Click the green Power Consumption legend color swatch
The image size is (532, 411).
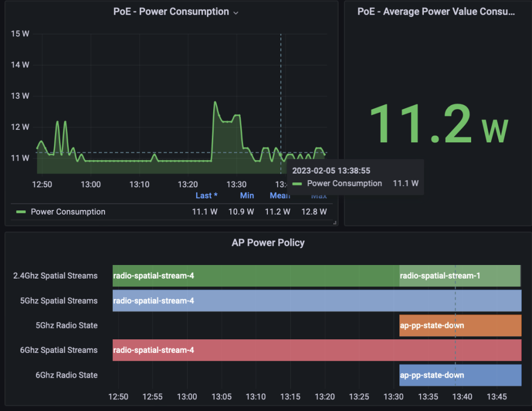point(21,212)
